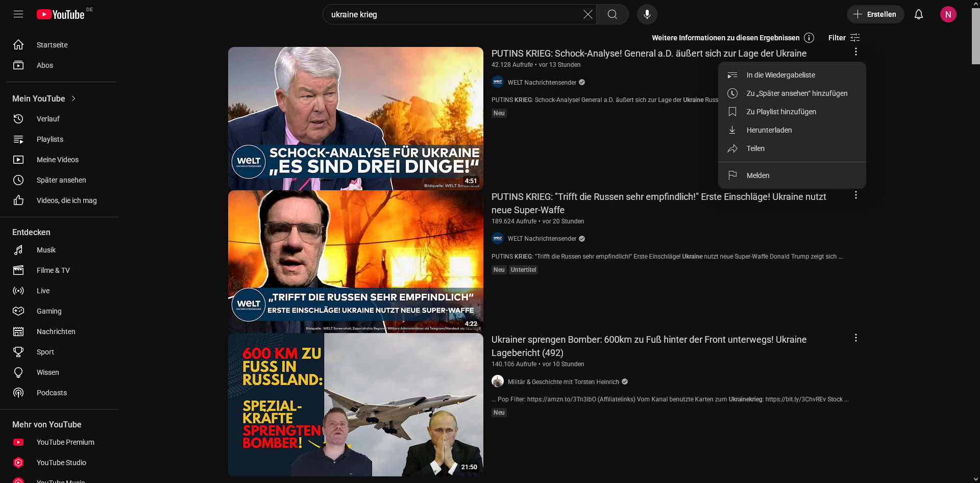Click '140.106 Aufrufe' text
Screen dimensions: 980x483
click(x=514, y=364)
